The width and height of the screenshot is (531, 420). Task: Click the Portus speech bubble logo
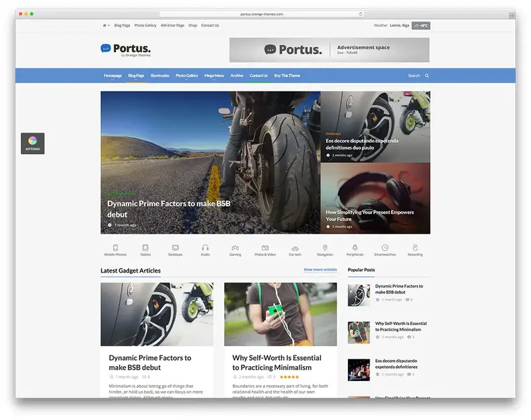[x=106, y=48]
